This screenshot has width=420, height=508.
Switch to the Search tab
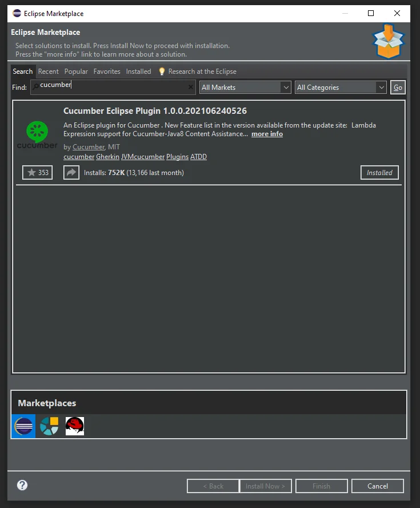click(x=23, y=72)
